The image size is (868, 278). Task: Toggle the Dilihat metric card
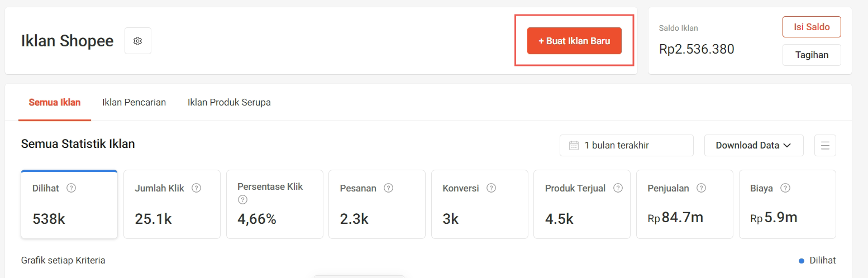click(69, 204)
